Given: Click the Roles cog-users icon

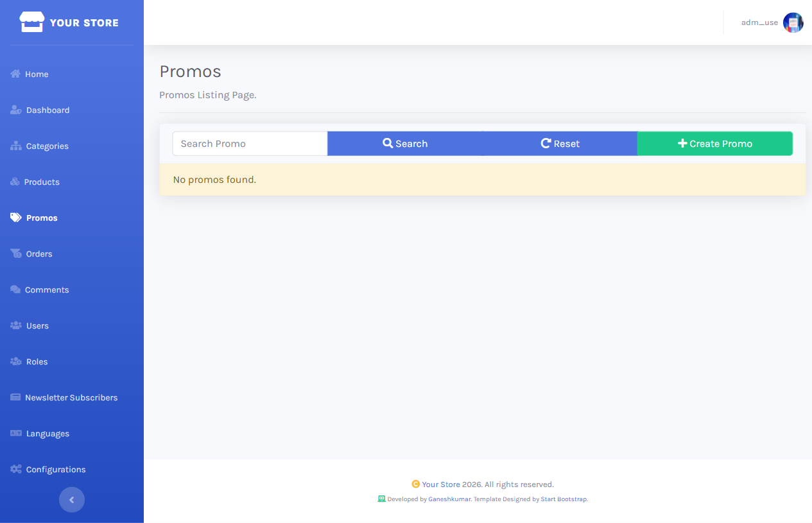Looking at the screenshot, I should (x=16, y=361).
